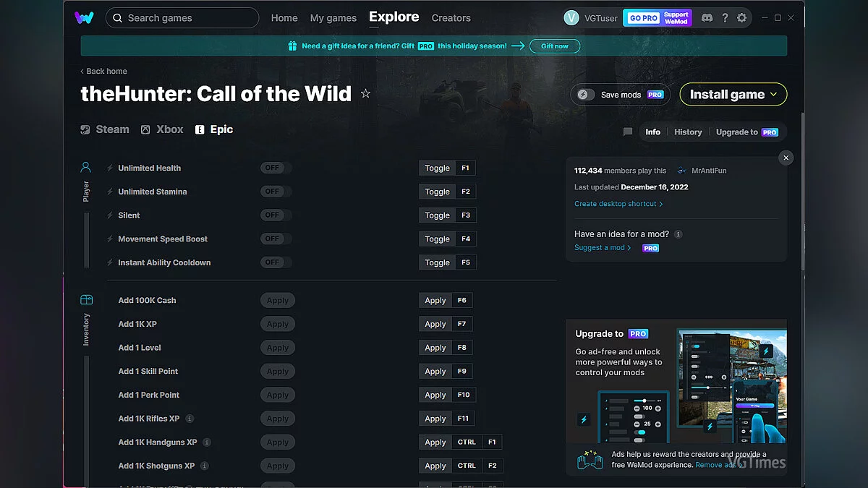Click the F1 Toggle hotkey for Unlimited Health
868x488 pixels.
[447, 168]
